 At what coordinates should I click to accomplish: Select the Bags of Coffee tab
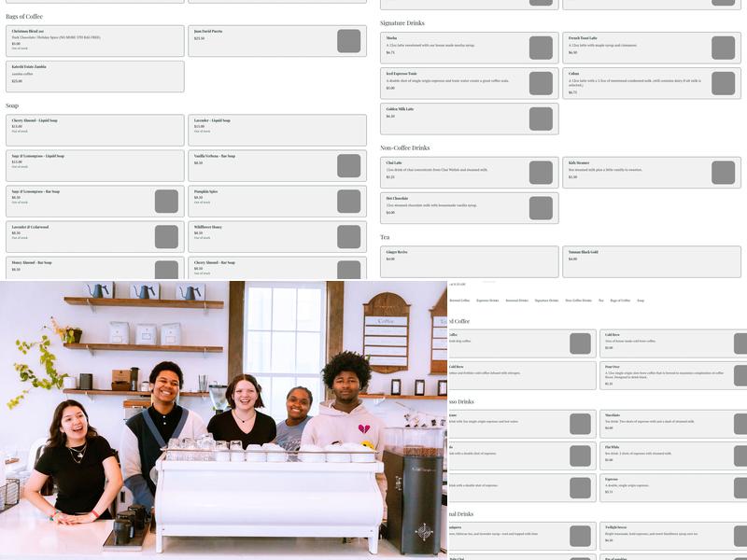point(620,301)
